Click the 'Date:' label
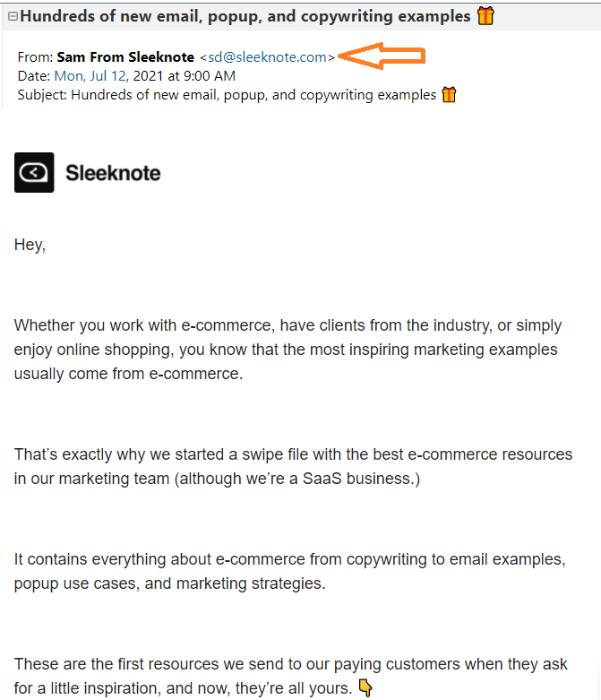Screen dimensions: 601x700 point(34,76)
